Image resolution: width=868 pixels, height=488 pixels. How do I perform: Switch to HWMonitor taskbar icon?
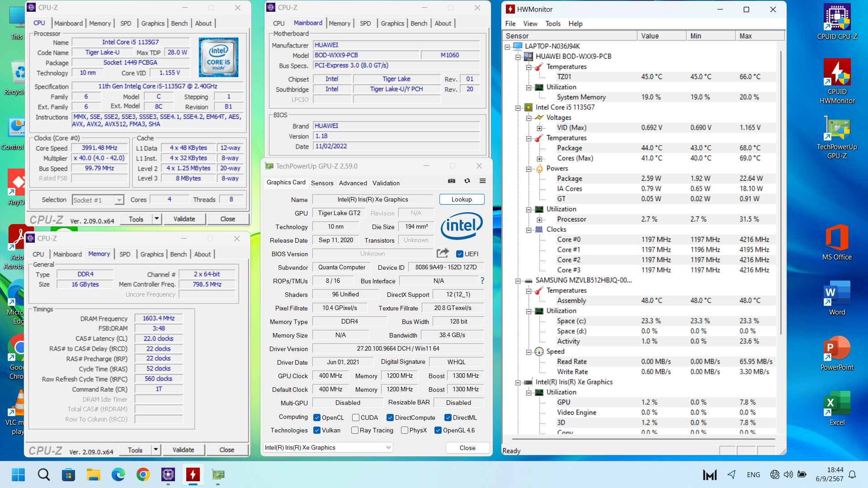coord(193,474)
